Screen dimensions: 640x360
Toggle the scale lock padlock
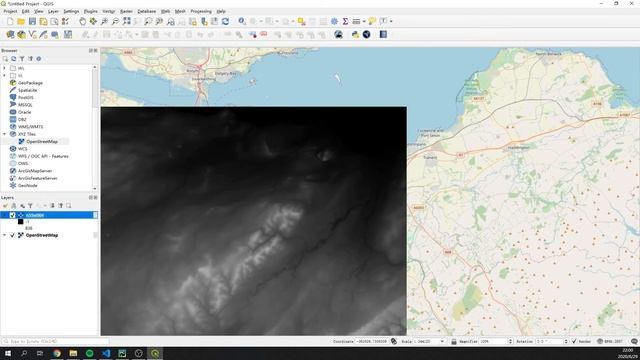[453, 341]
